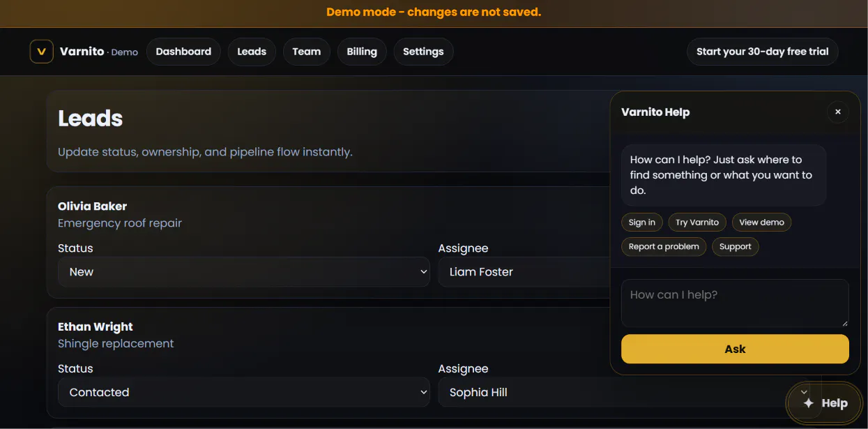868x429 pixels.
Task: Expand Olivia Baker's Status dropdown
Action: click(x=244, y=272)
